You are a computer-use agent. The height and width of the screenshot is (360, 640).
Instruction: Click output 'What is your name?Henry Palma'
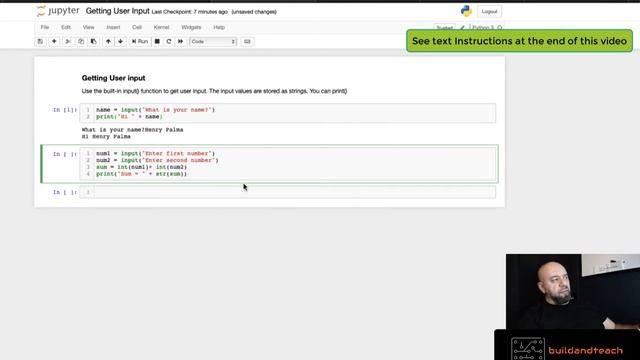tap(132, 130)
